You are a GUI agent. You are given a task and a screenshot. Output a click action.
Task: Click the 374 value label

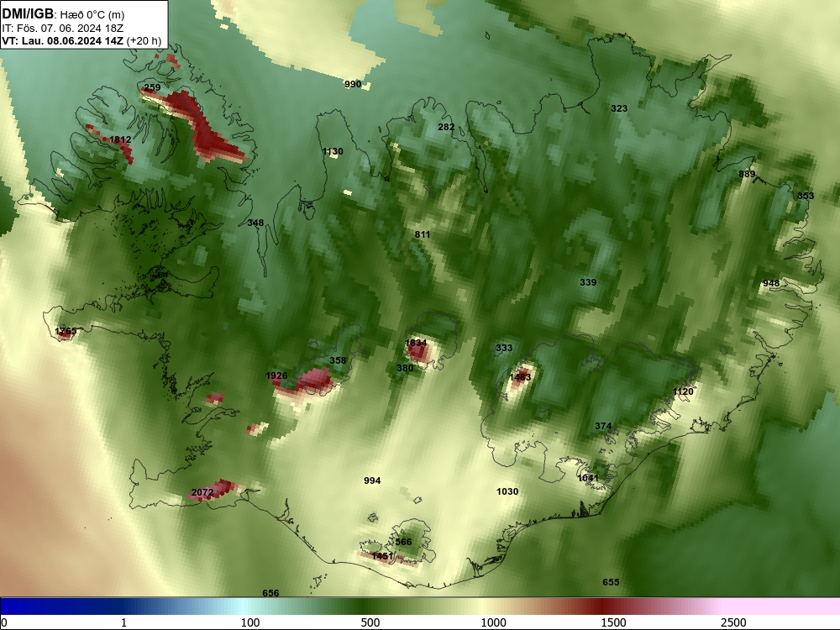click(603, 427)
